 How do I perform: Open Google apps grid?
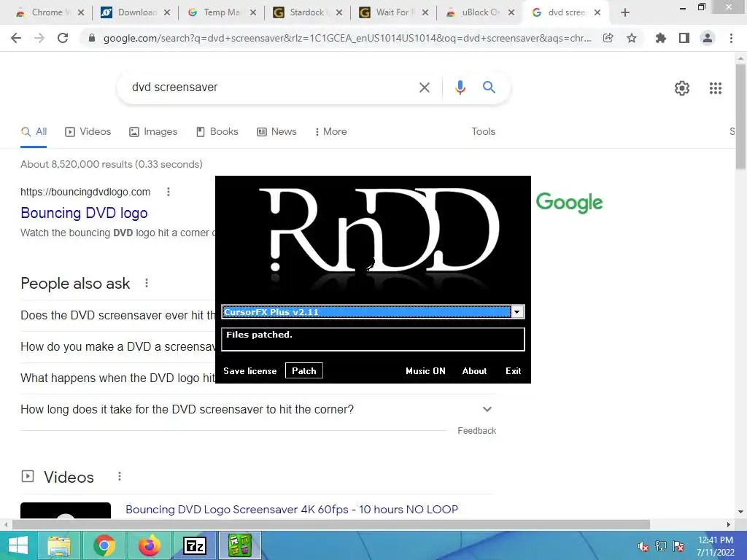(715, 88)
